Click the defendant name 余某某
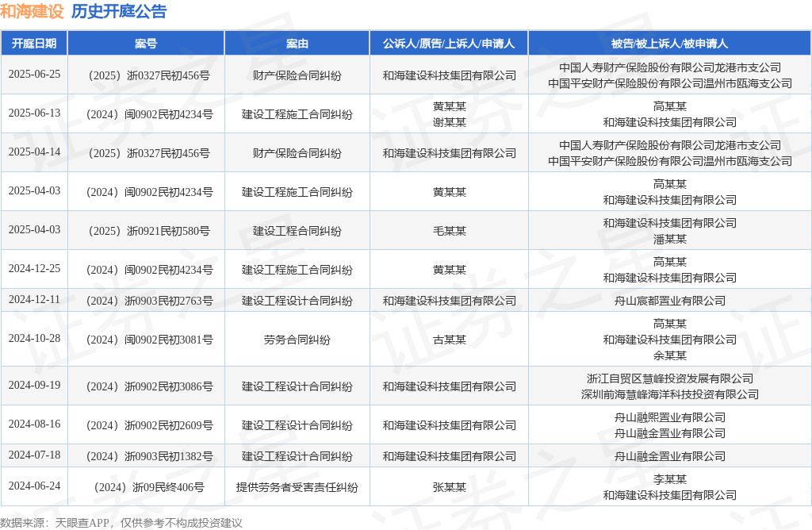 click(669, 355)
